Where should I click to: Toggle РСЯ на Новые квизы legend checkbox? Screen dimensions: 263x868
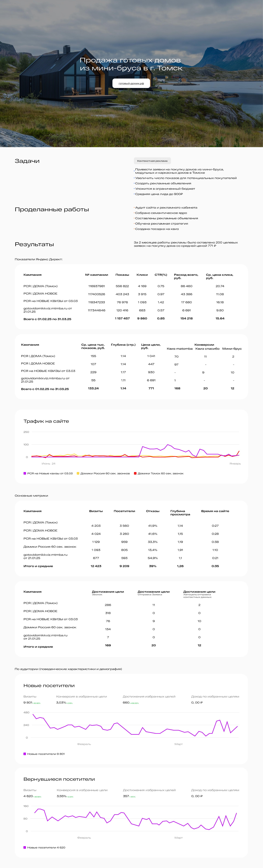tap(25, 473)
